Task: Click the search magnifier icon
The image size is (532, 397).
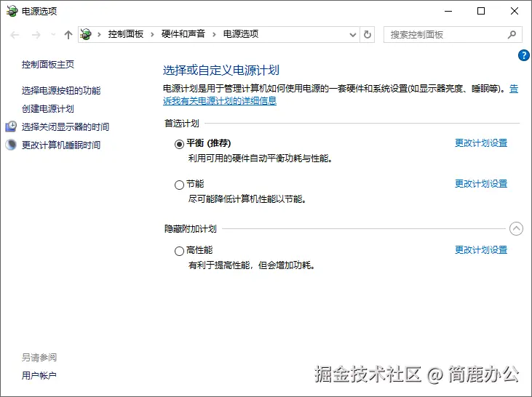Action: tap(512, 35)
